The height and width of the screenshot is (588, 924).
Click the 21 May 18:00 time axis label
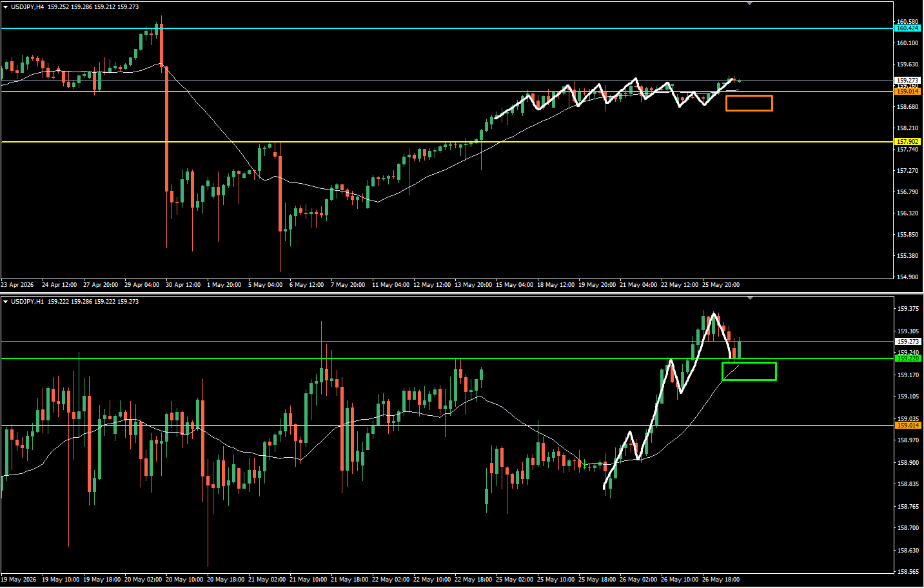click(x=349, y=580)
